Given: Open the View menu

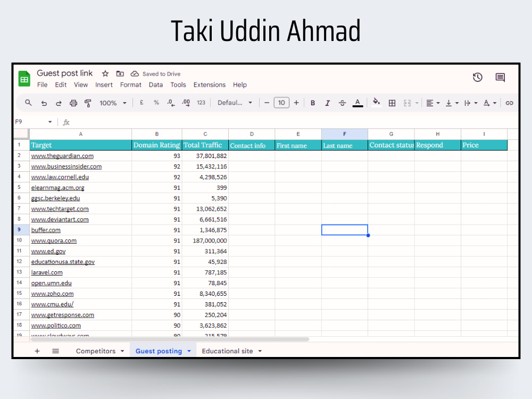Looking at the screenshot, I should [81, 85].
